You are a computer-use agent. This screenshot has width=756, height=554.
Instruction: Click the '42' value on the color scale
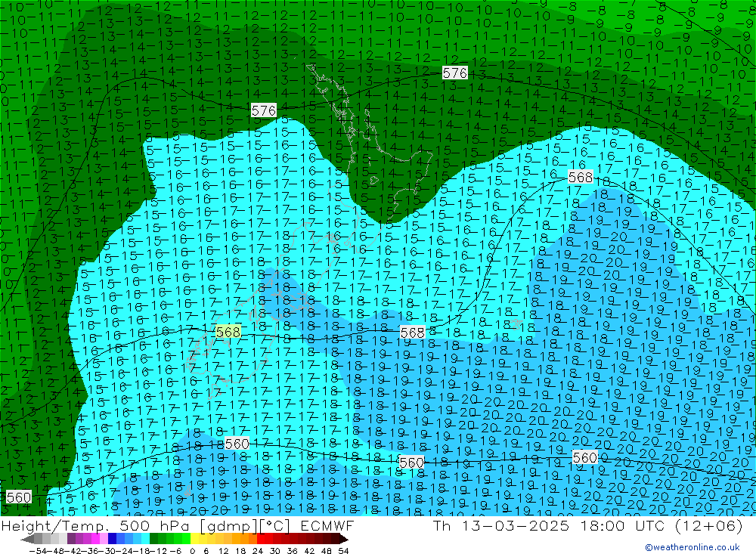click(x=309, y=551)
